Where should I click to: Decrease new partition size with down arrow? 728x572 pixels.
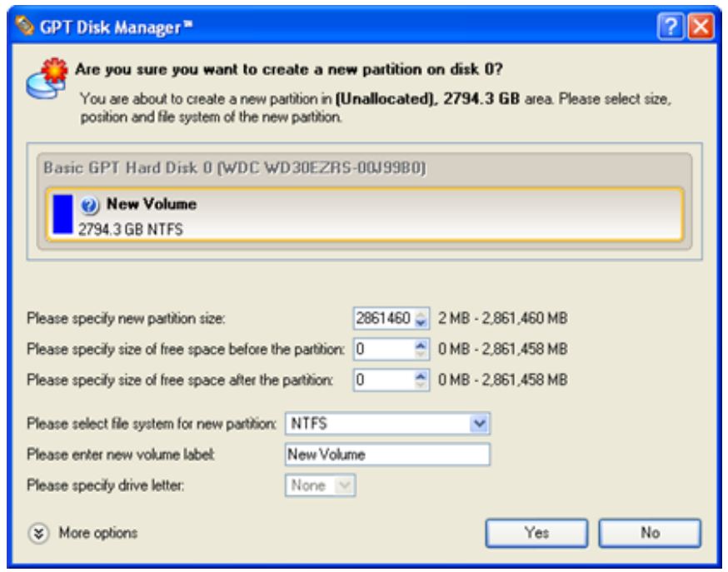pos(421,323)
